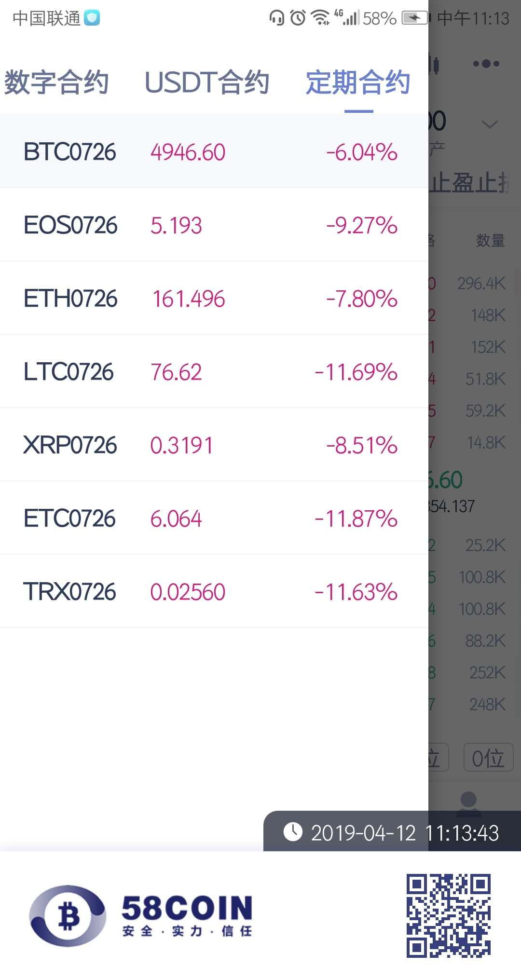The image size is (521, 980).
Task: Click the 58COIN bitcoin logo
Action: (x=68, y=915)
